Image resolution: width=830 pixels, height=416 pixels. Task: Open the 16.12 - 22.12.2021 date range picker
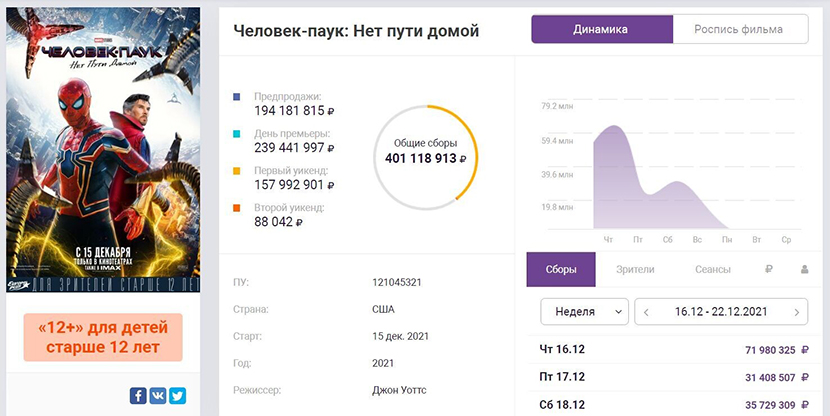[x=721, y=312]
